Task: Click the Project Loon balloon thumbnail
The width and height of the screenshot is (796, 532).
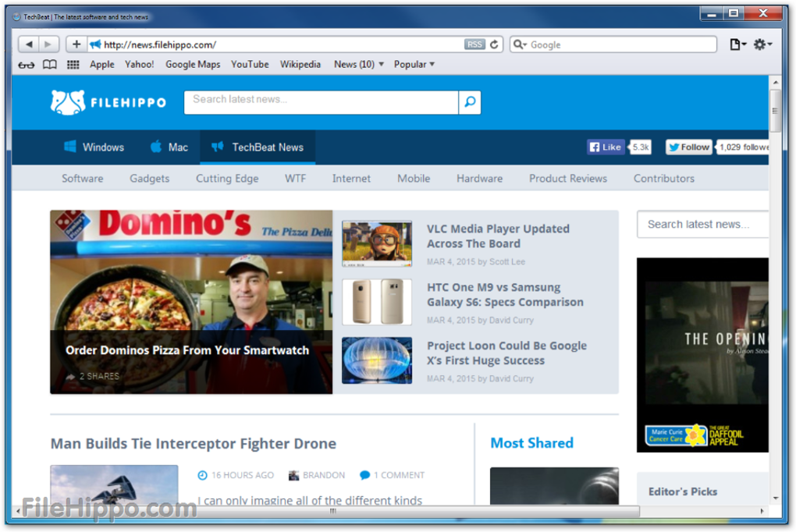Action: 377,360
